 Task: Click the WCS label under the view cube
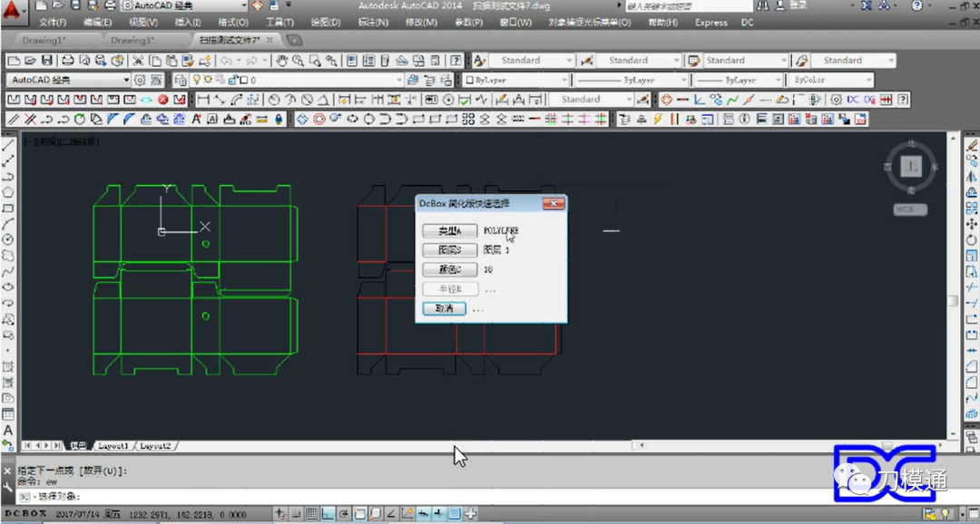pyautogui.click(x=909, y=209)
